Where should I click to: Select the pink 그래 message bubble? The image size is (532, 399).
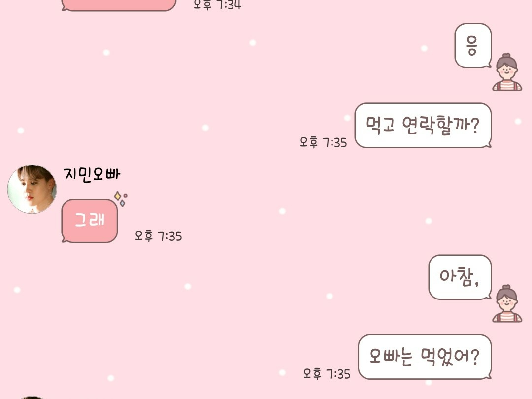[90, 221]
